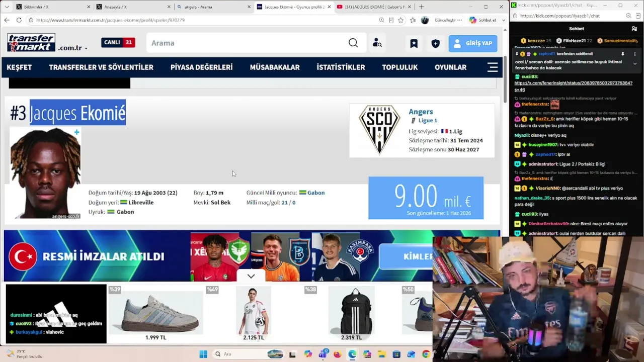Image resolution: width=644 pixels, height=362 pixels.
Task: Open the PİYASA DEĞERLERİ menu
Action: coord(201,67)
